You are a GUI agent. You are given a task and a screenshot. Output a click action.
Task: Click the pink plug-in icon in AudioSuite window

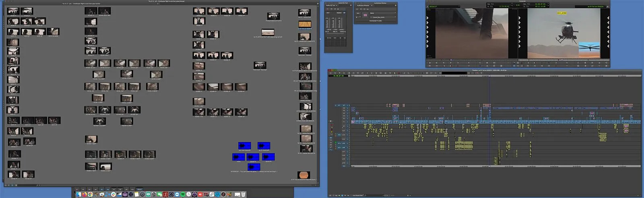pyautogui.click(x=365, y=15)
